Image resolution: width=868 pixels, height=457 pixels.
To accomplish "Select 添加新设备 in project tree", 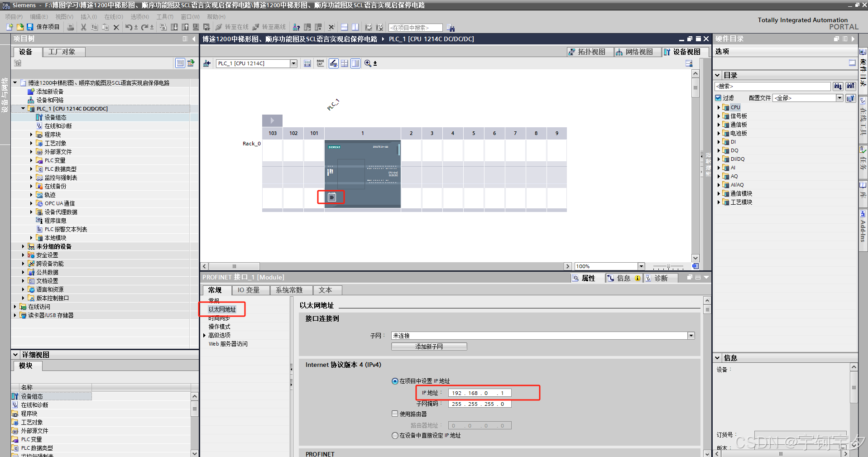I will point(50,91).
